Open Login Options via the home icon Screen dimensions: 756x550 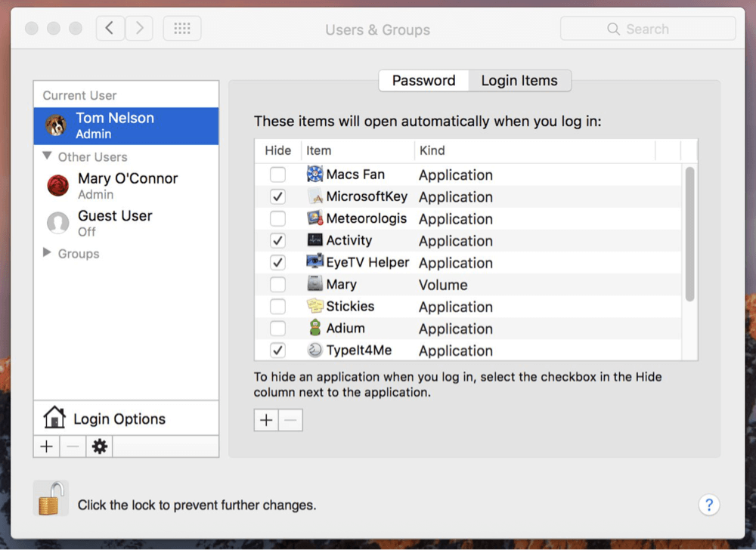(x=55, y=417)
